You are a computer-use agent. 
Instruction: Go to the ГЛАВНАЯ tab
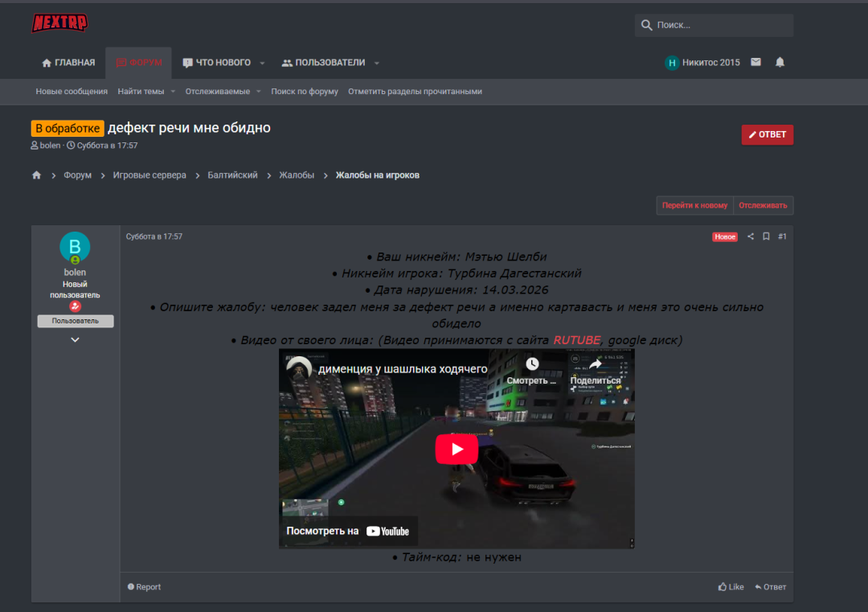pos(68,63)
